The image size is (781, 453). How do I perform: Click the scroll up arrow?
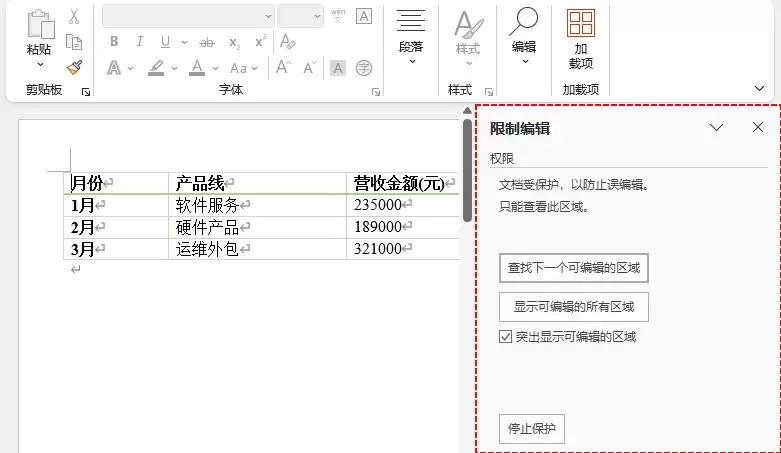[467, 111]
